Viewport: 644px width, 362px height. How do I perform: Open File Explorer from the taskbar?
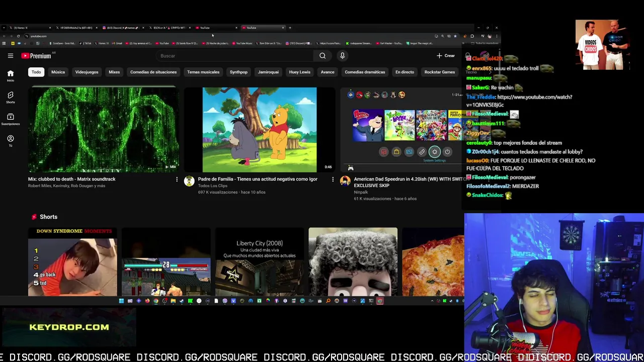pos(173,301)
